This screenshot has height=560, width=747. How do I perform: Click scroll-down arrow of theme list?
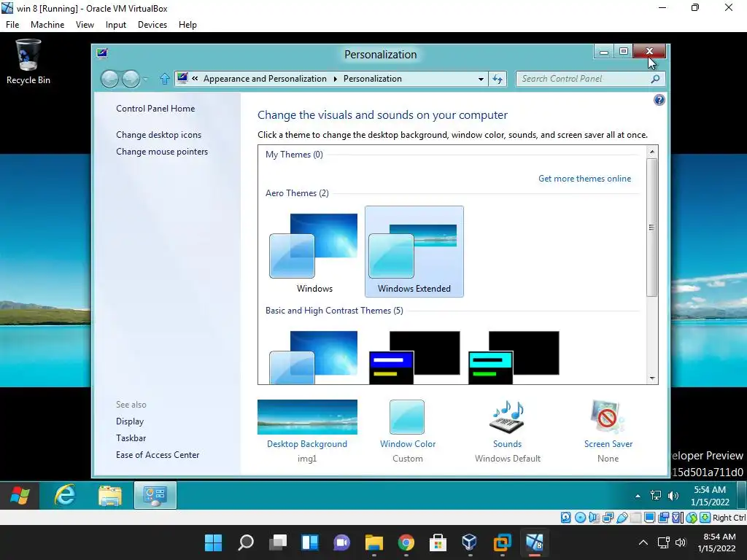coord(651,378)
